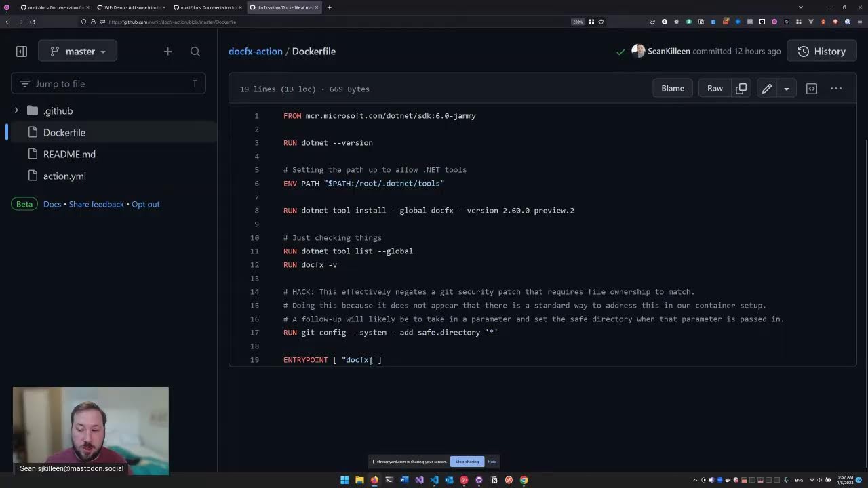Add a new file with plus icon
868x488 pixels.
(x=167, y=52)
